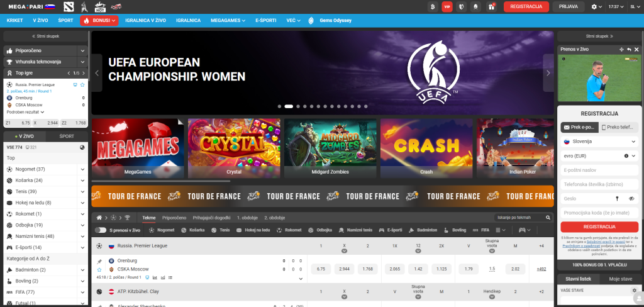Switch to Moje stave tab
This screenshot has height=307, width=644.
[x=620, y=279]
